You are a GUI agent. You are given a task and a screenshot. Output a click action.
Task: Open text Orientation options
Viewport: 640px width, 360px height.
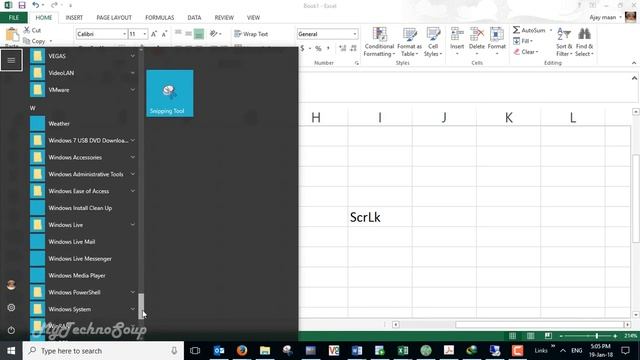pos(215,34)
